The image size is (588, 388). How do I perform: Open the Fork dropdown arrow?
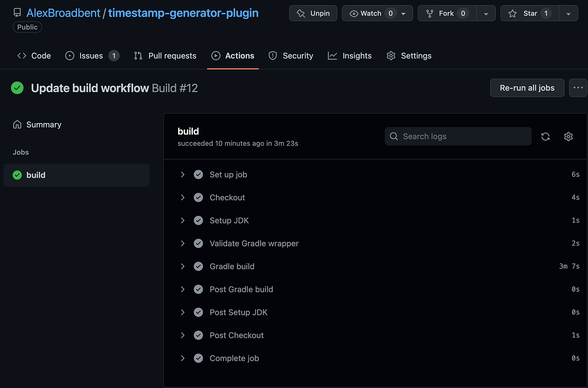486,13
